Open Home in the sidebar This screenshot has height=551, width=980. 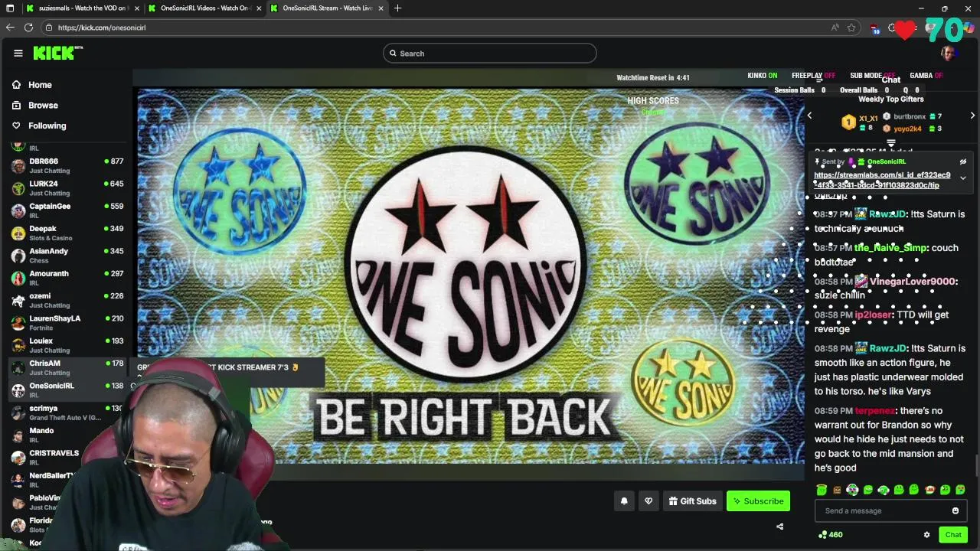click(x=40, y=85)
